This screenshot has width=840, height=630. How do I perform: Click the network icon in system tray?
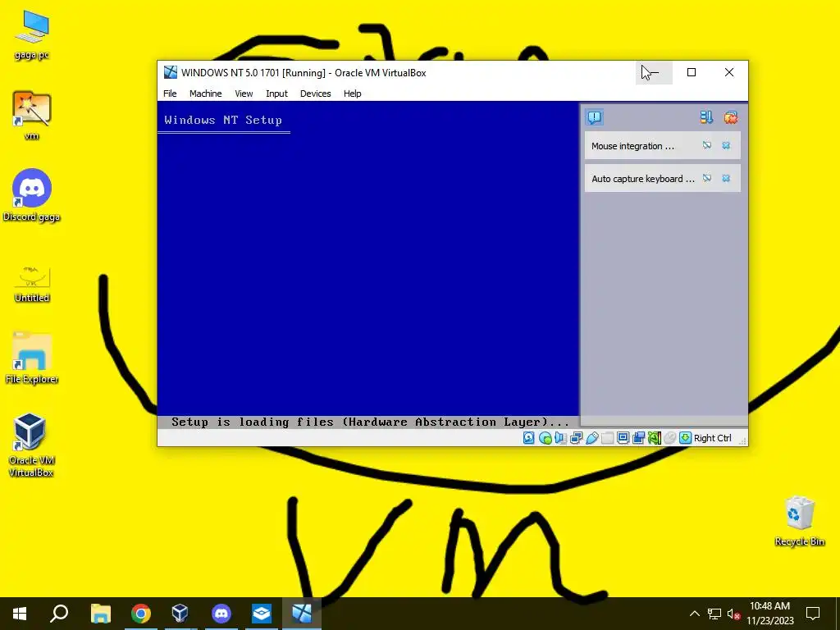tap(714, 614)
